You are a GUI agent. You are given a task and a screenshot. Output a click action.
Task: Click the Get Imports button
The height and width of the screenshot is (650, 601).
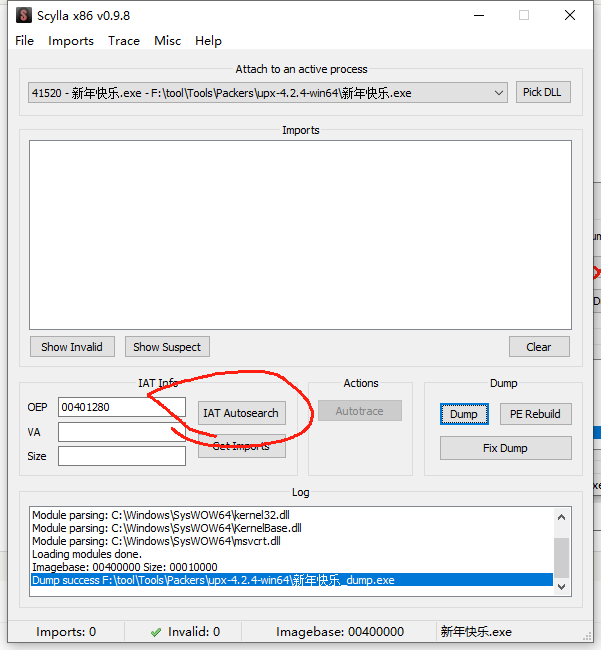[242, 446]
